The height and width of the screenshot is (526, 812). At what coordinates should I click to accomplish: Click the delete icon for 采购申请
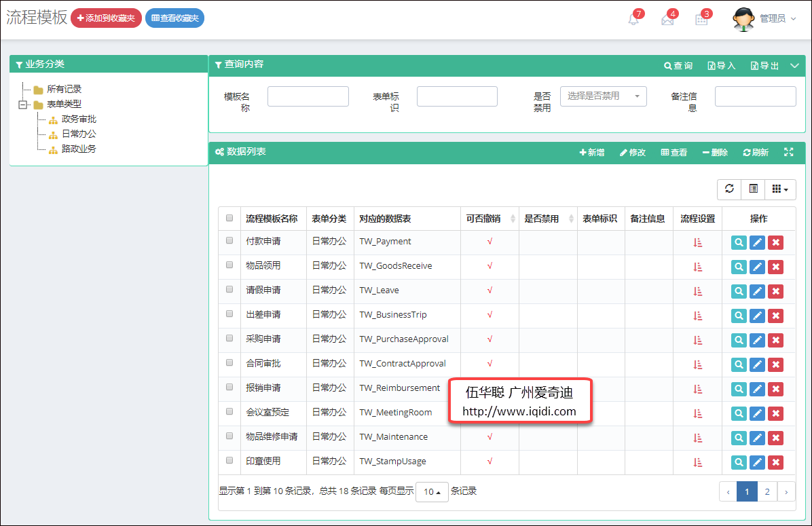(776, 340)
